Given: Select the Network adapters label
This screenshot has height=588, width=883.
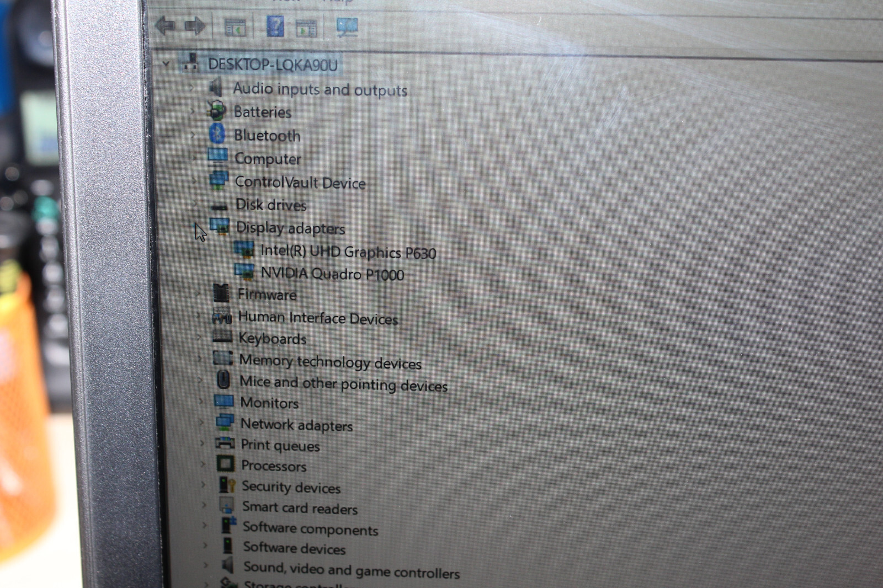Looking at the screenshot, I should pyautogui.click(x=297, y=425).
